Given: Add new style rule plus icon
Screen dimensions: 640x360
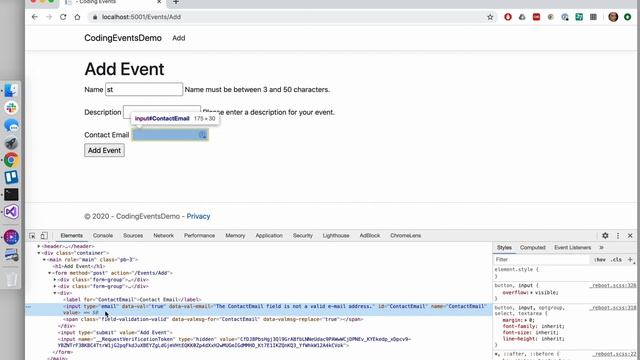Looking at the screenshot, I should click(x=630, y=260).
